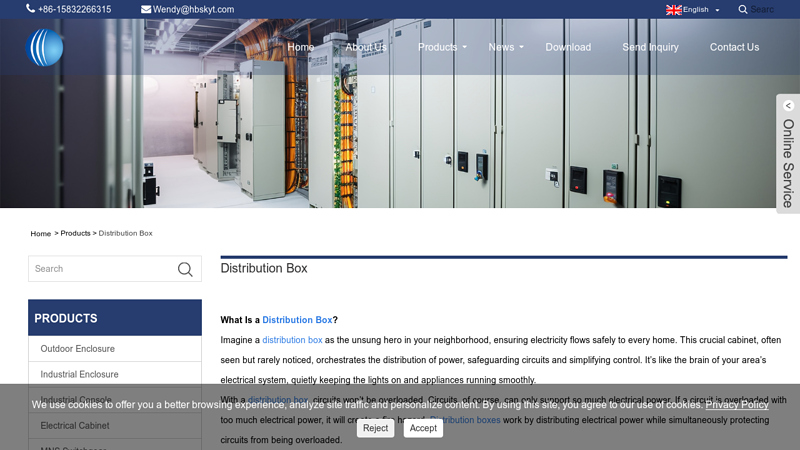Click the UK flag language icon
Viewport: 800px width, 450px height.
(x=673, y=10)
